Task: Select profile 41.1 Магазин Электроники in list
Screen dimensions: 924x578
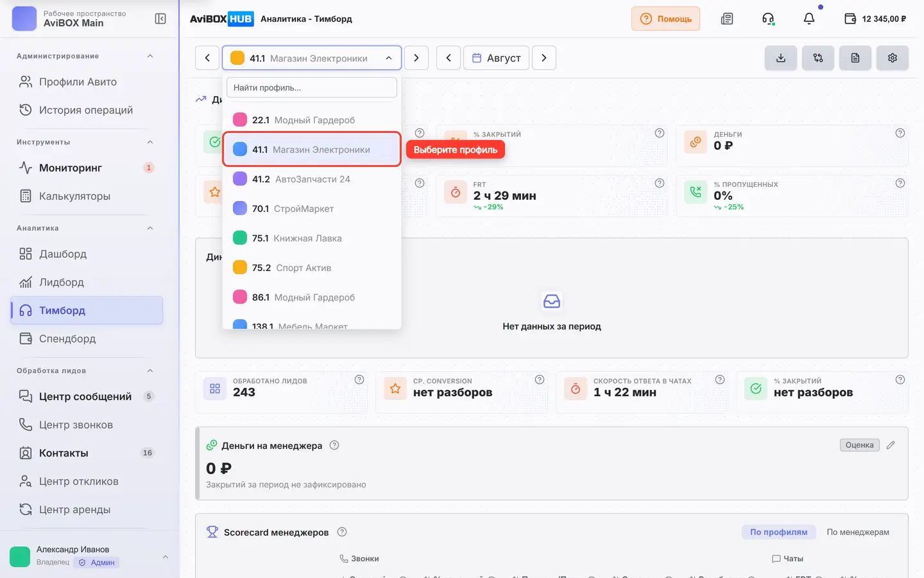Action: tap(312, 150)
